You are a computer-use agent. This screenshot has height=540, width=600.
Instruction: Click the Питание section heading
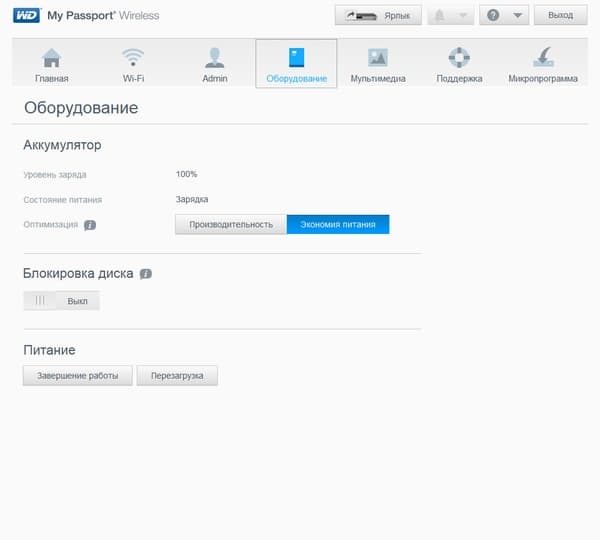tap(49, 350)
